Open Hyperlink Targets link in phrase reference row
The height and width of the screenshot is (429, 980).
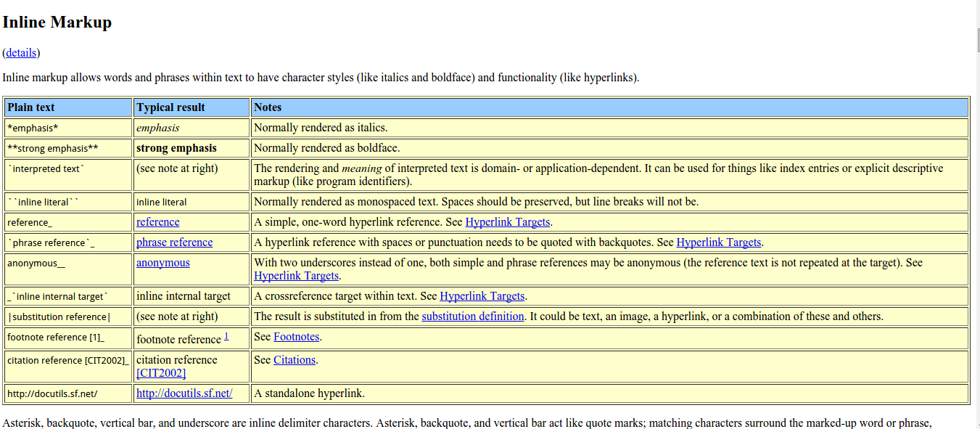[718, 242]
